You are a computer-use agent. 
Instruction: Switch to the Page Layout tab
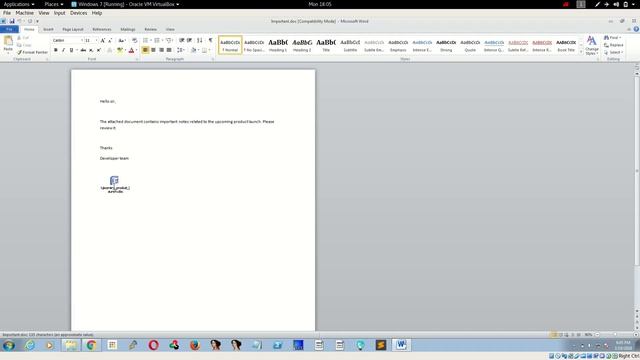coord(73,29)
